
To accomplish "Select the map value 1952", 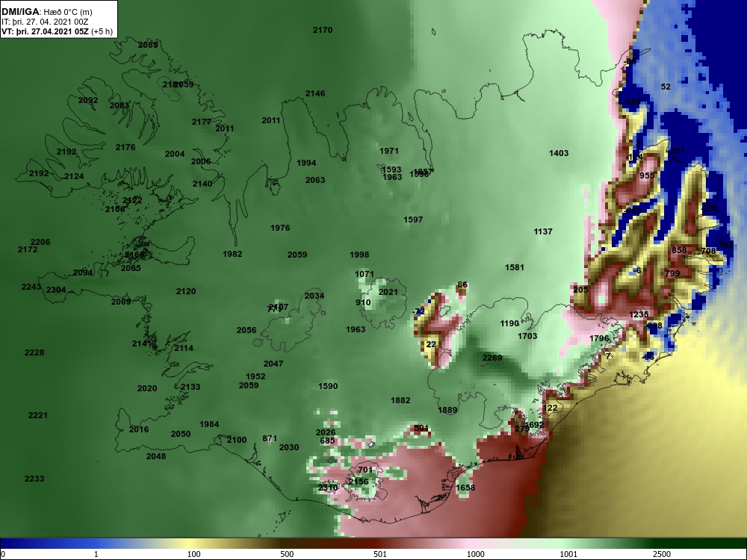I will point(255,376).
